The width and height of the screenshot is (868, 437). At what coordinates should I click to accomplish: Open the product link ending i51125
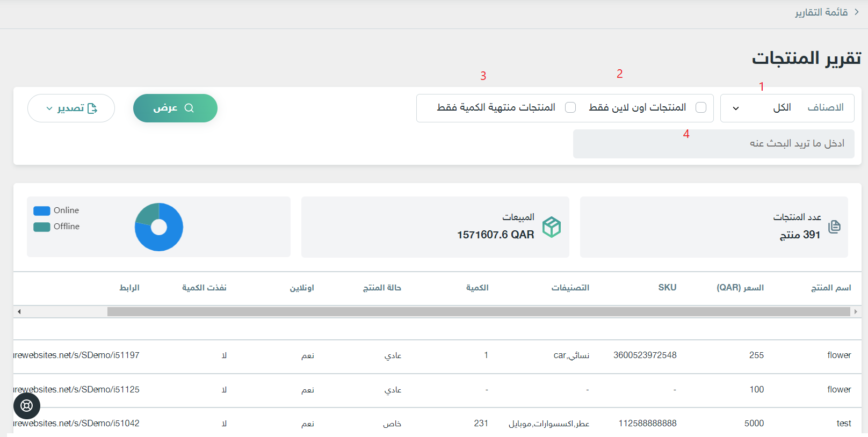point(76,390)
